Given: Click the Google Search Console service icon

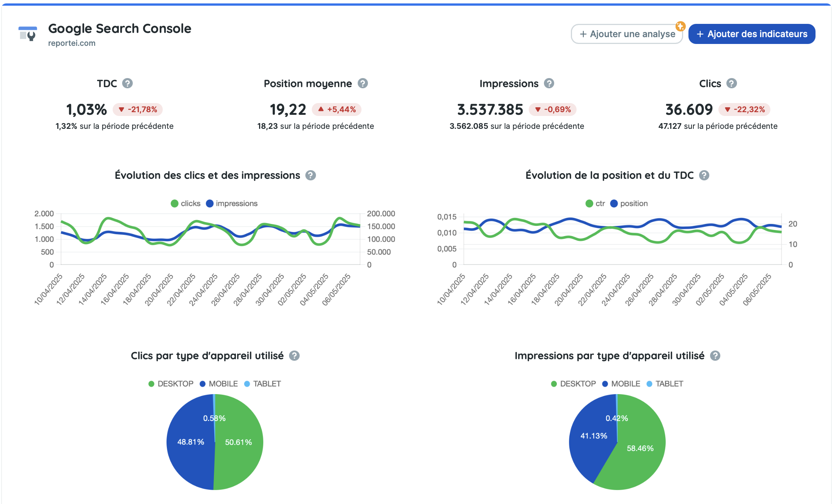Looking at the screenshot, I should [x=28, y=34].
